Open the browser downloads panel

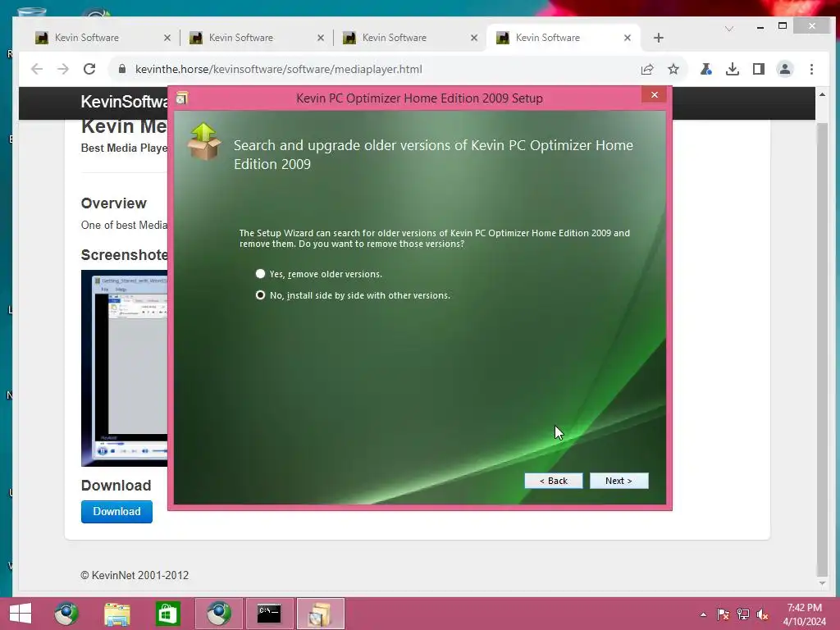[733, 69]
